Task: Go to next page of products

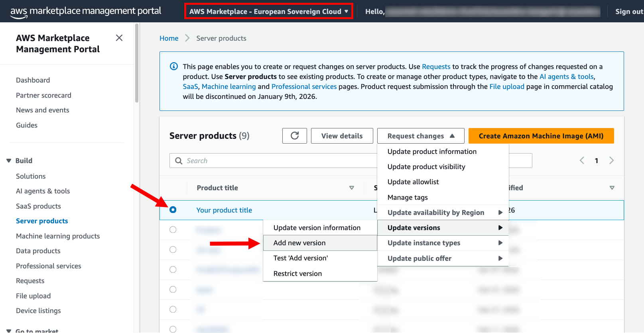Action: click(x=611, y=160)
